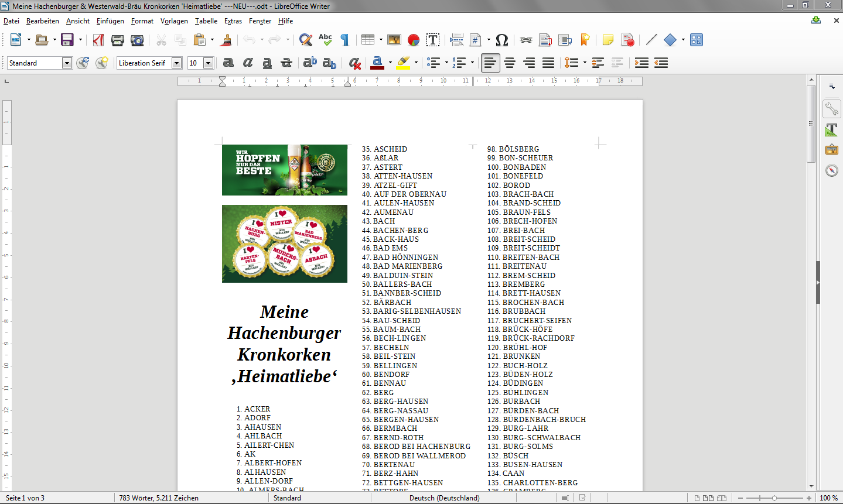
Task: Run the spelling check (Abc icon)
Action: click(325, 40)
